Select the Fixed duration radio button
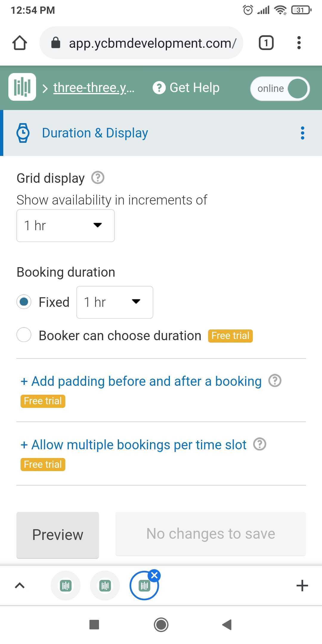 point(24,302)
